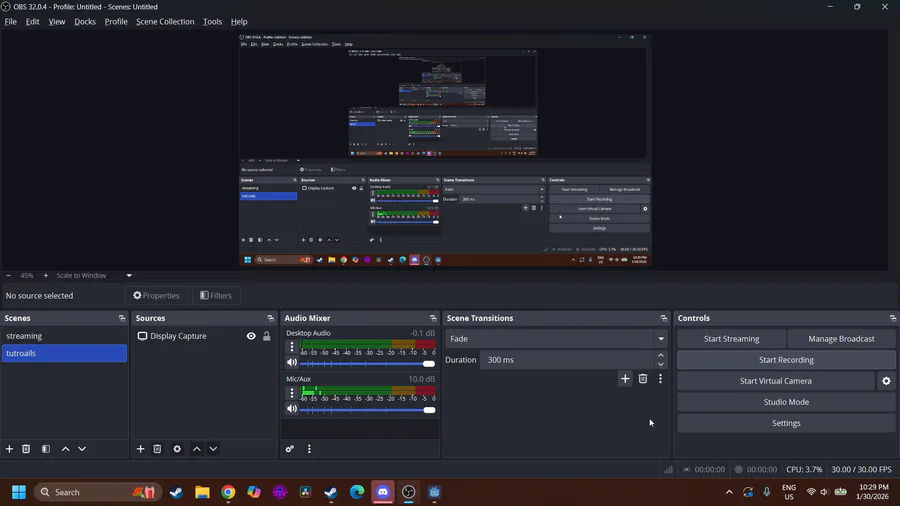Screen dimensions: 900x506
Task: Open source properties gear in the Sources dock
Action: point(177,449)
